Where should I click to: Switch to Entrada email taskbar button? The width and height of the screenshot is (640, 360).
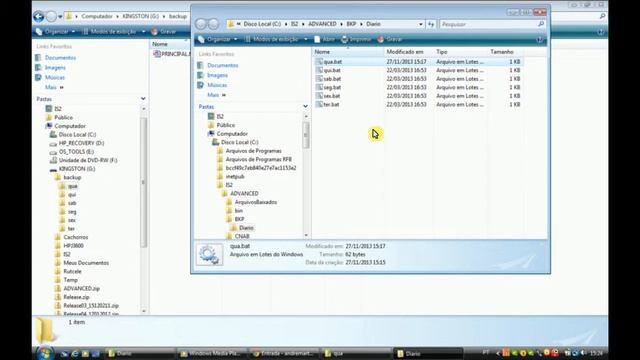284,353
